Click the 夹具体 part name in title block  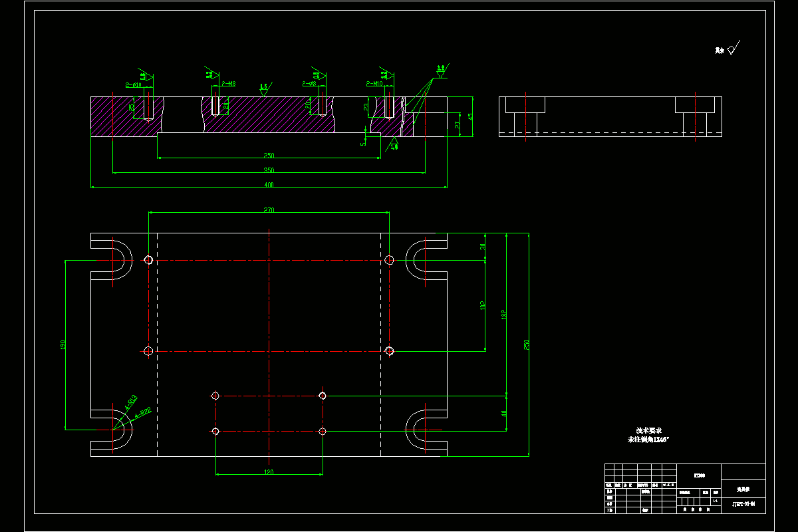click(743, 489)
